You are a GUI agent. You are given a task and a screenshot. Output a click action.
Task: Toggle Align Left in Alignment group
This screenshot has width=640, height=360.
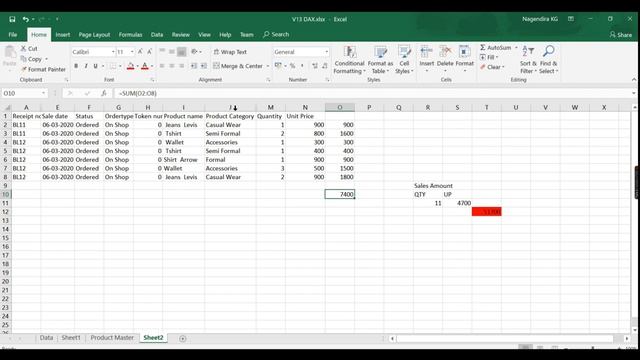coord(162,66)
